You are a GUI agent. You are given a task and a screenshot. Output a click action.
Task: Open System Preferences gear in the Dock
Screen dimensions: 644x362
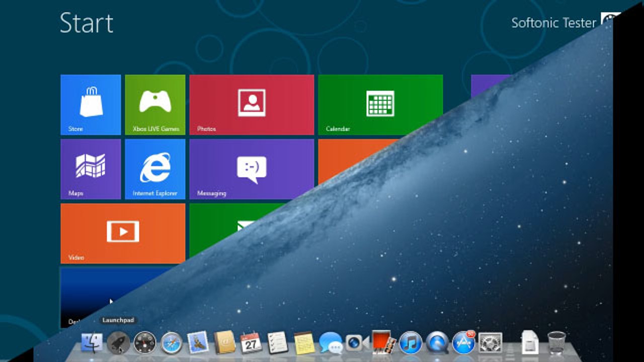[490, 343]
